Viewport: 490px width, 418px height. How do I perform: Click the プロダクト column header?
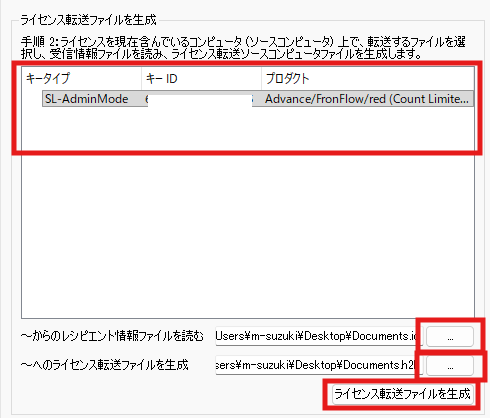368,78
